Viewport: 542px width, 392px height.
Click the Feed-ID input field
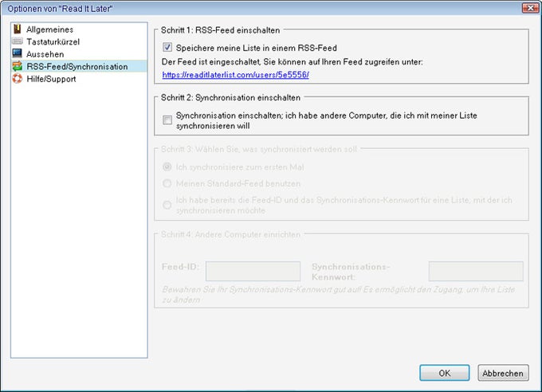[x=253, y=271]
